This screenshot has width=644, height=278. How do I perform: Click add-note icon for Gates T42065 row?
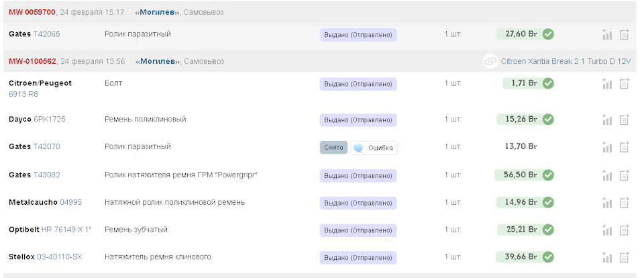pos(624,34)
